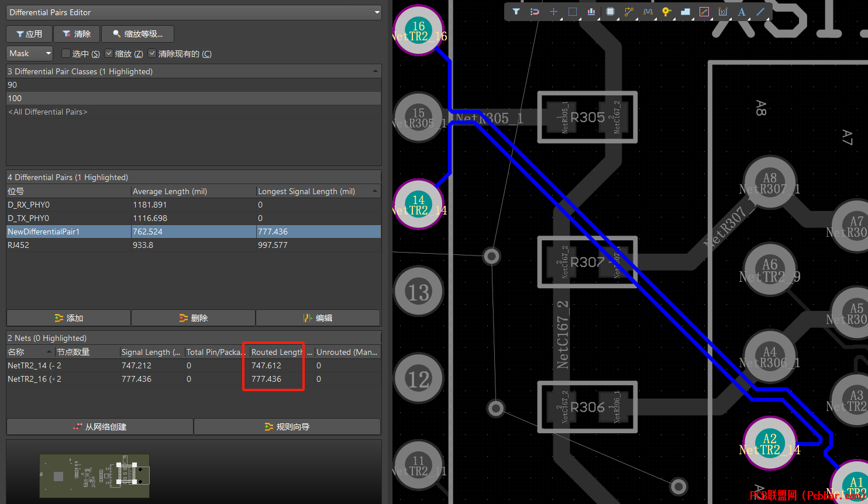Select the place dimension tool
The width and height of the screenshot is (868, 504).
pyautogui.click(x=723, y=12)
